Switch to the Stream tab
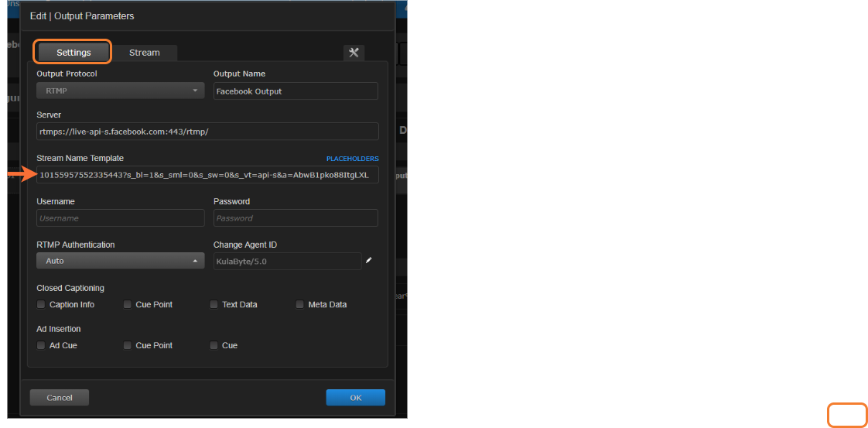Viewport: 868px width, 428px height. 145,53
